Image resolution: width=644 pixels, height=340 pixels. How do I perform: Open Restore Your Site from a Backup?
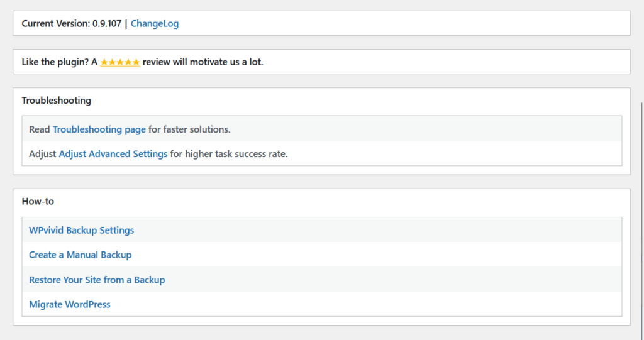[97, 280]
